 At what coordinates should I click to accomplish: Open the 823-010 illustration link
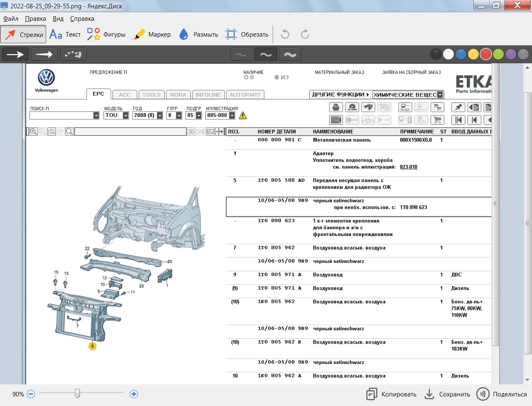[409, 167]
